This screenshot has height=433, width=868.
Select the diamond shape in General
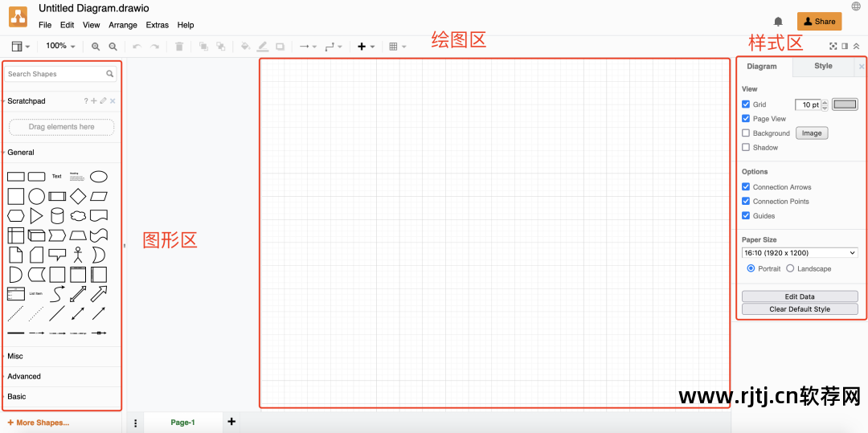coord(78,196)
